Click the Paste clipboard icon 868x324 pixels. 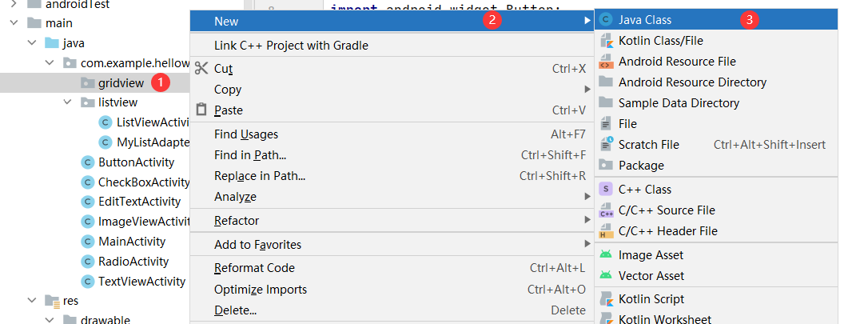pyautogui.click(x=201, y=110)
